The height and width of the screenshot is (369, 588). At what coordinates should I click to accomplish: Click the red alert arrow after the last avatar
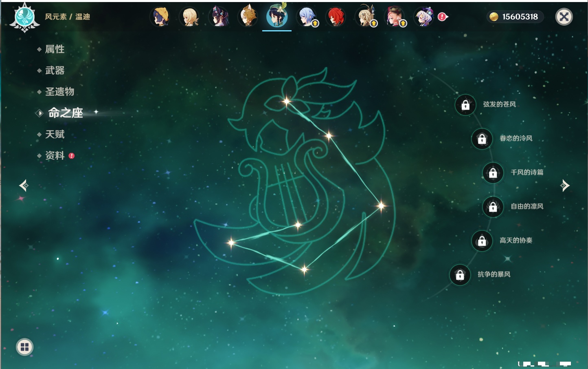pyautogui.click(x=443, y=17)
